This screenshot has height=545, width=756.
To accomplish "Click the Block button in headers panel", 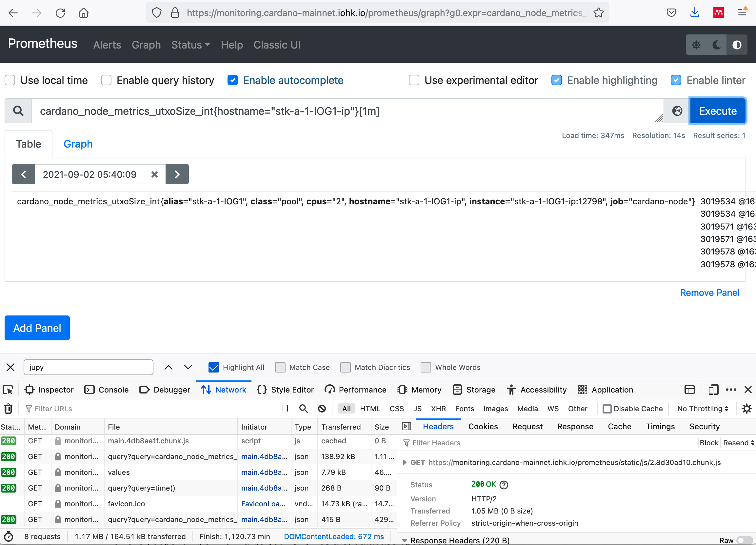I will click(x=709, y=442).
